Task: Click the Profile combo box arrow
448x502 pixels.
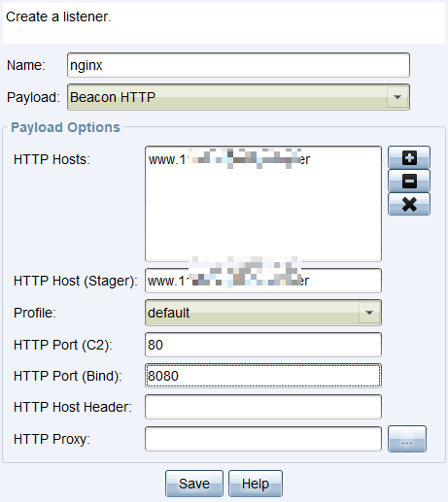Action: pos(369,313)
